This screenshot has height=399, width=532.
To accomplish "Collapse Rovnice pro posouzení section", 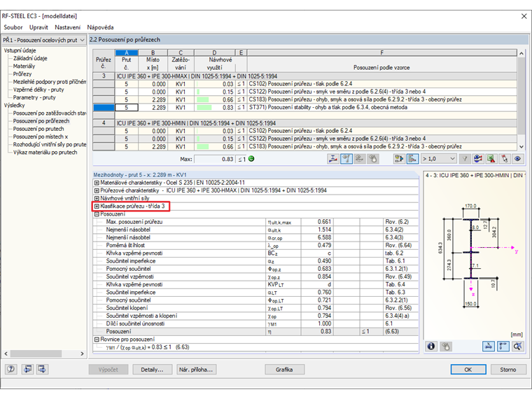I will click(x=97, y=339).
